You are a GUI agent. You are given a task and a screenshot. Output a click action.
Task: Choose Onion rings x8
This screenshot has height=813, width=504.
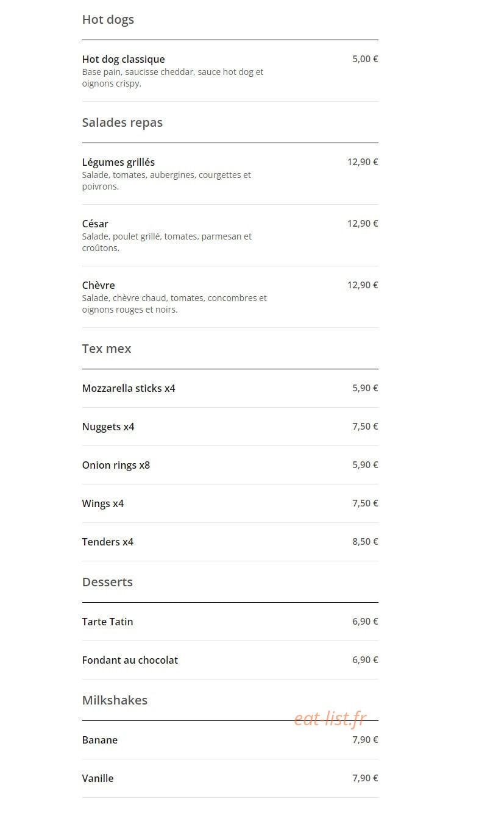pyautogui.click(x=230, y=465)
